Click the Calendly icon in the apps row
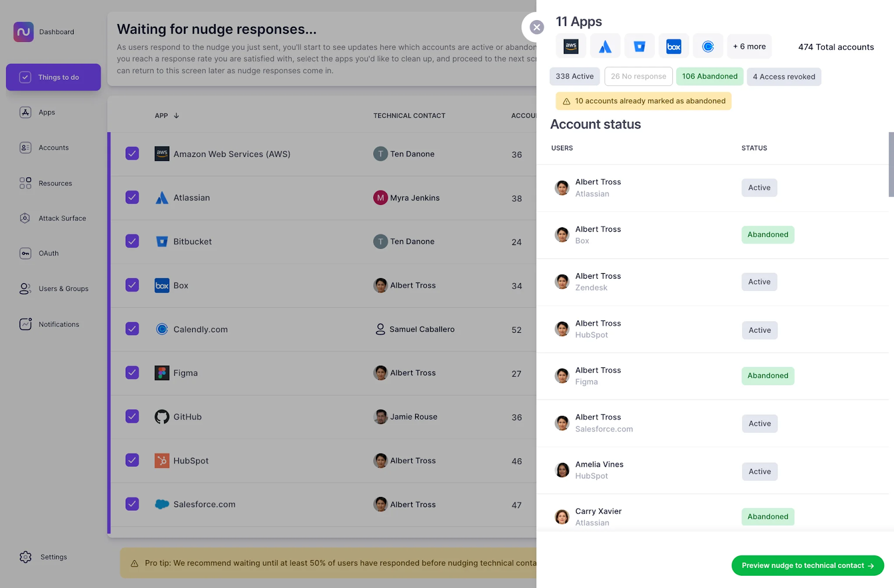Screen dimensions: 894x588 (x=707, y=46)
